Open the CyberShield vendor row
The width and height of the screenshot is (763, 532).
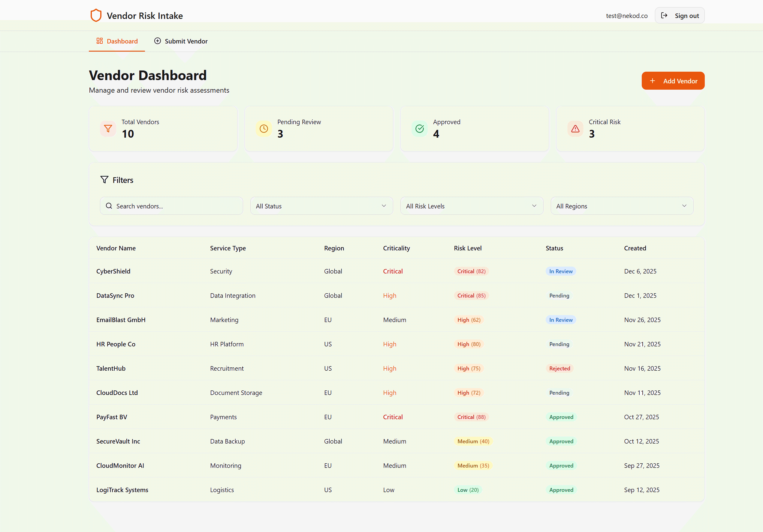point(113,271)
